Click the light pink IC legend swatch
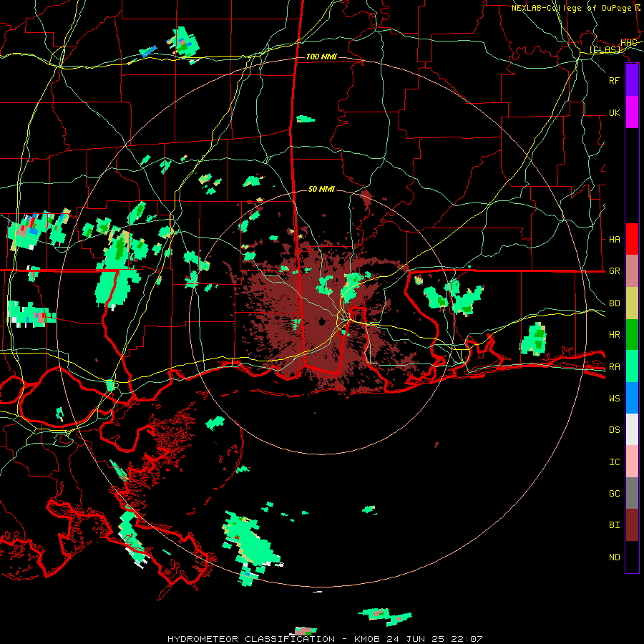The image size is (644, 644). pos(632,462)
